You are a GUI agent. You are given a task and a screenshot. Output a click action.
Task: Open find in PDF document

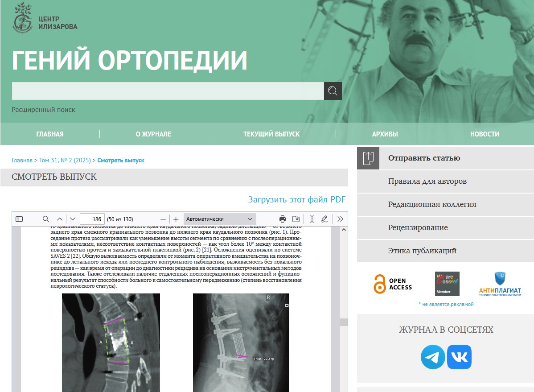[45, 219]
